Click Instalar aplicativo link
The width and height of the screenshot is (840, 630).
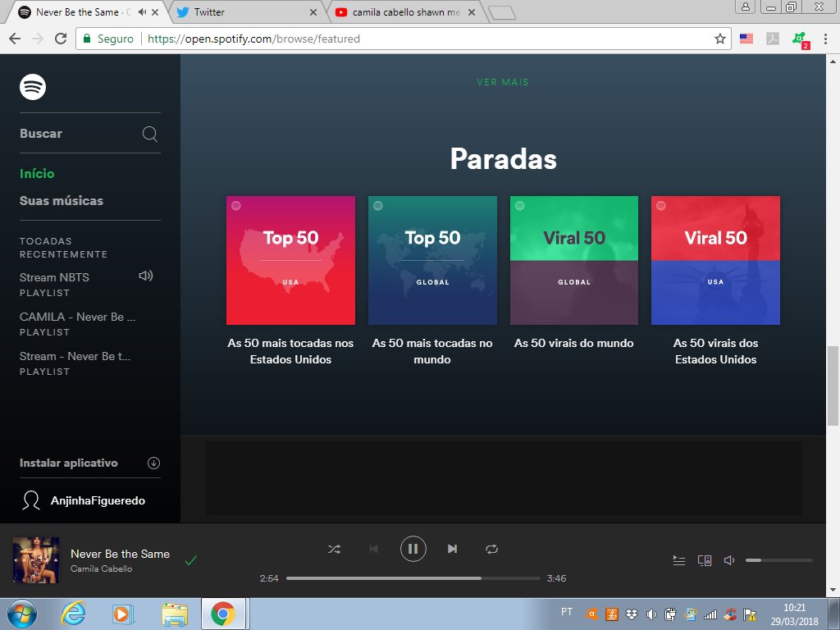69,463
